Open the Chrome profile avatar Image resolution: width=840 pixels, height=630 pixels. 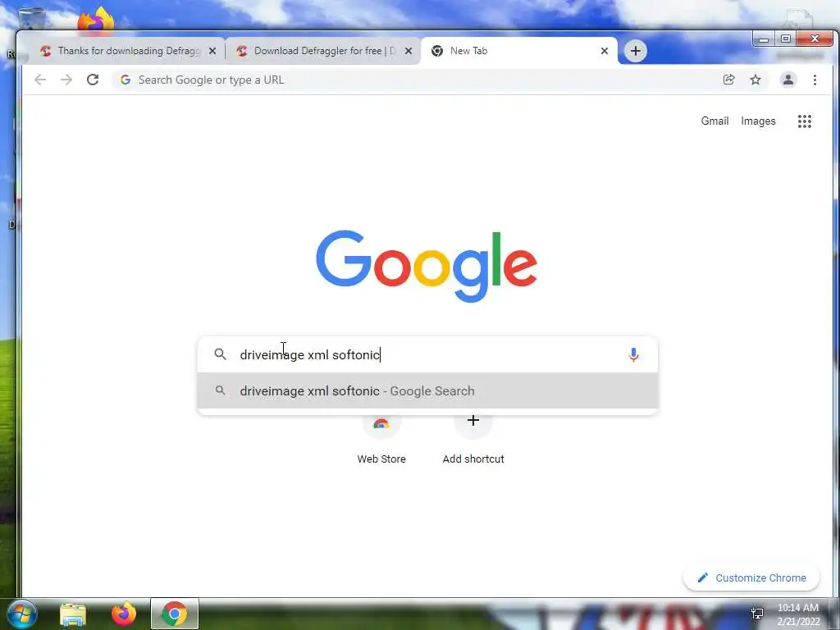point(788,80)
